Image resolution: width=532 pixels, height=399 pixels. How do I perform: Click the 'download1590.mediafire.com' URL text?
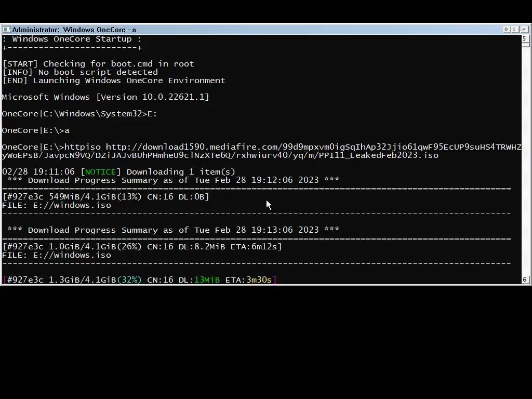point(211,147)
